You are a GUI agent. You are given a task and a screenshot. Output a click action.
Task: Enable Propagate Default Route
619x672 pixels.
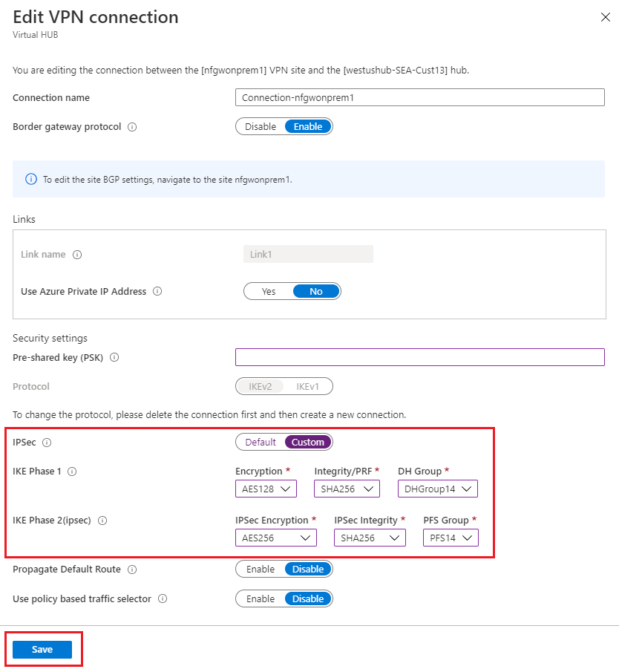click(x=261, y=570)
